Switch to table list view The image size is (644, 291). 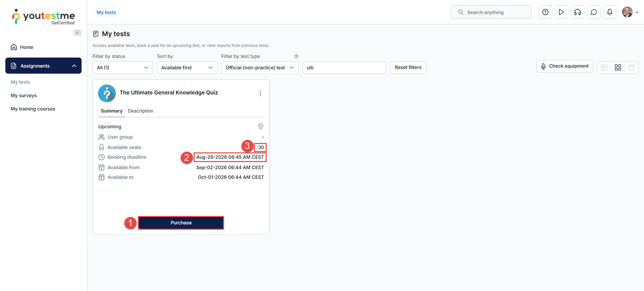(604, 68)
